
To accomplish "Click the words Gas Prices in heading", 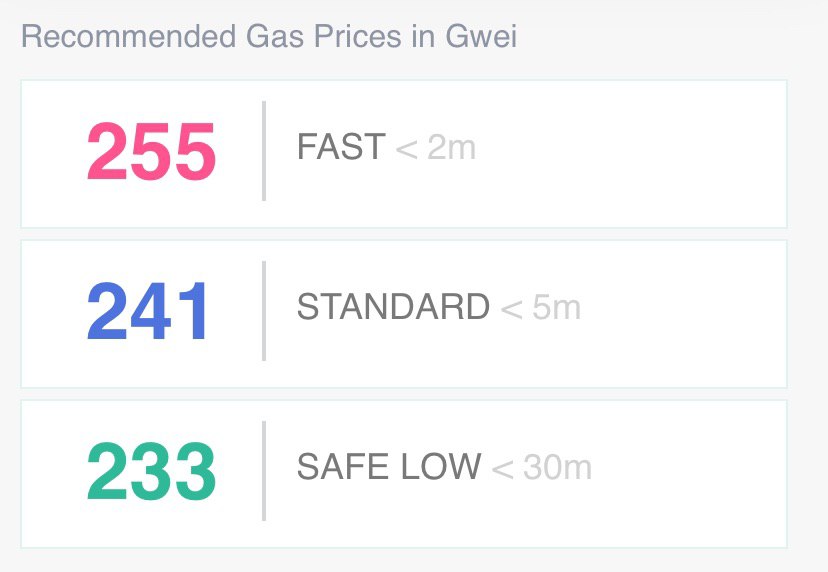I will (x=324, y=36).
